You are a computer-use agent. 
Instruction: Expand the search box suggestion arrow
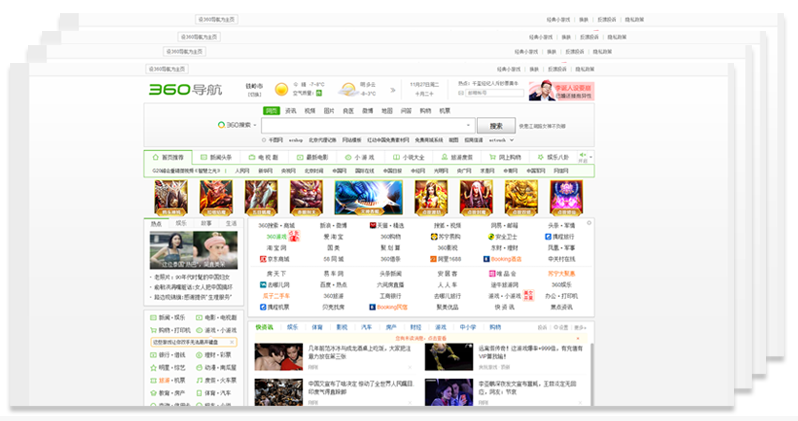point(468,125)
